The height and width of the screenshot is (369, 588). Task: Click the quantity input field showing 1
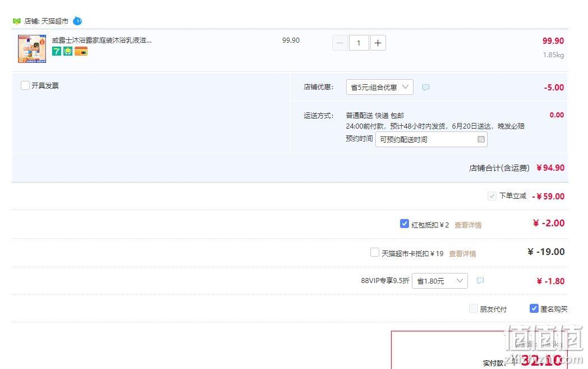[359, 43]
